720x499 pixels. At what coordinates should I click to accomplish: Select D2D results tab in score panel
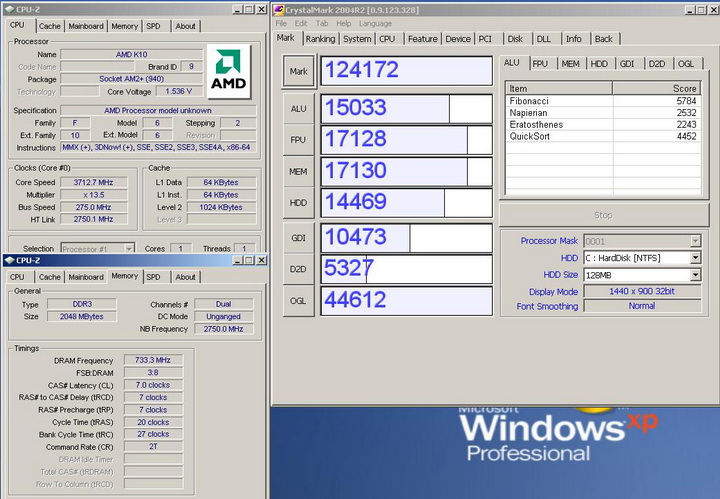tap(657, 64)
